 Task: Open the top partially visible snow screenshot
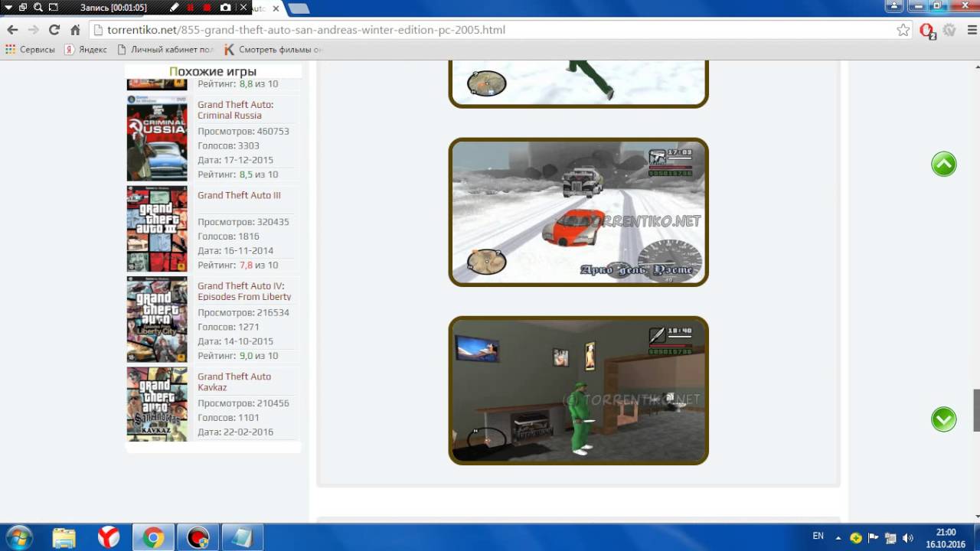[x=578, y=83]
